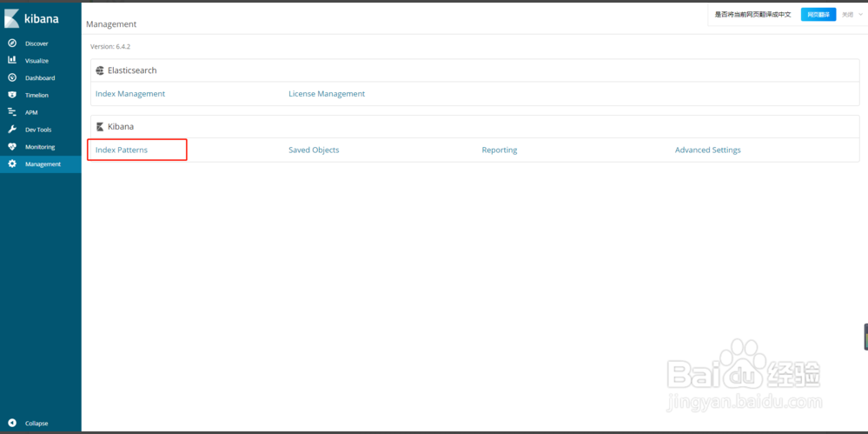Image resolution: width=868 pixels, height=434 pixels.
Task: Open APM label in navigation
Action: [x=31, y=112]
